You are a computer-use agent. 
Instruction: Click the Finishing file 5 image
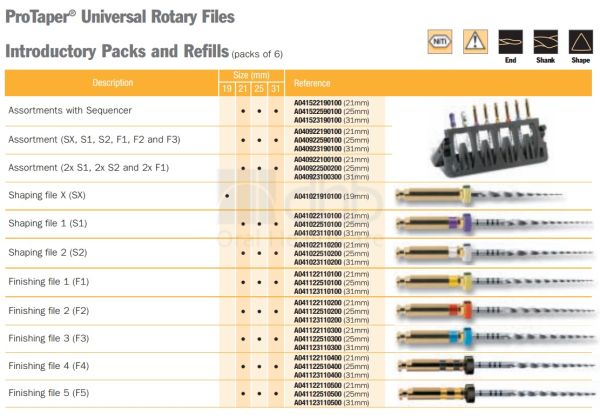tap(495, 393)
